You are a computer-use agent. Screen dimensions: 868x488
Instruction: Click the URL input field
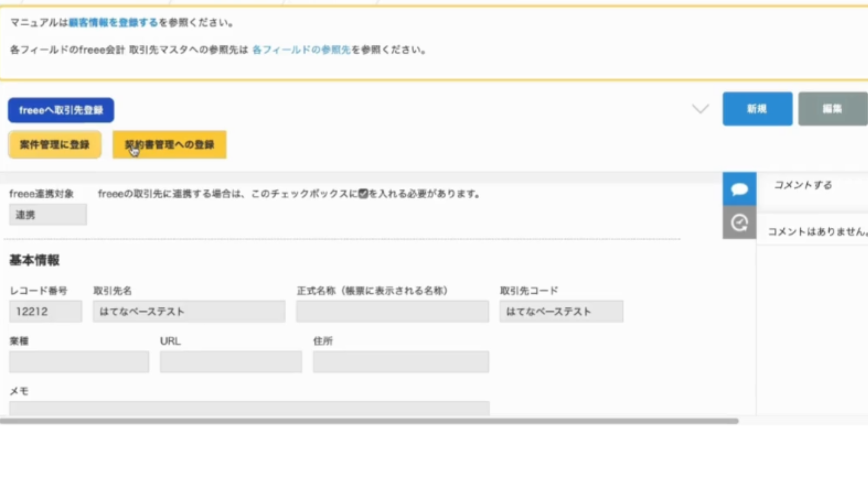coord(231,361)
